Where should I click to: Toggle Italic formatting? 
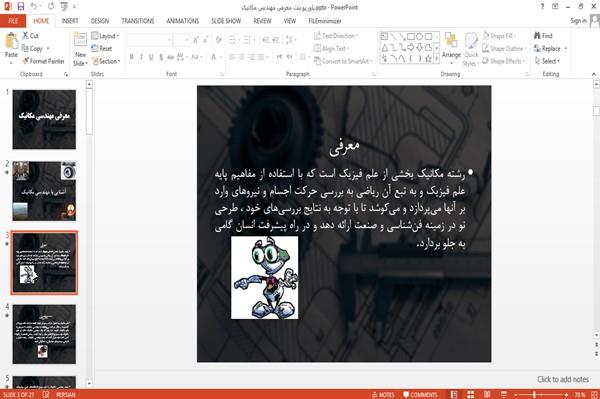click(141, 57)
